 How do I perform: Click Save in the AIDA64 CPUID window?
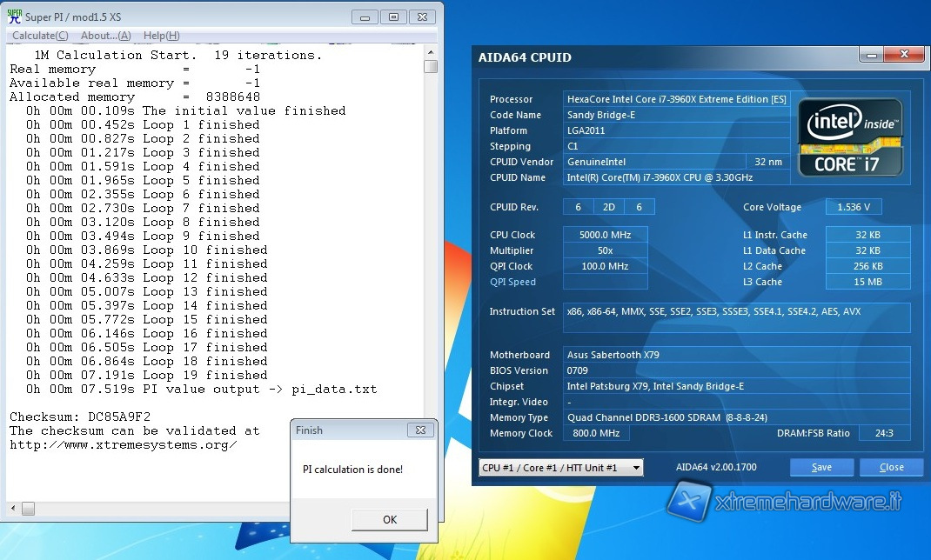(820, 467)
